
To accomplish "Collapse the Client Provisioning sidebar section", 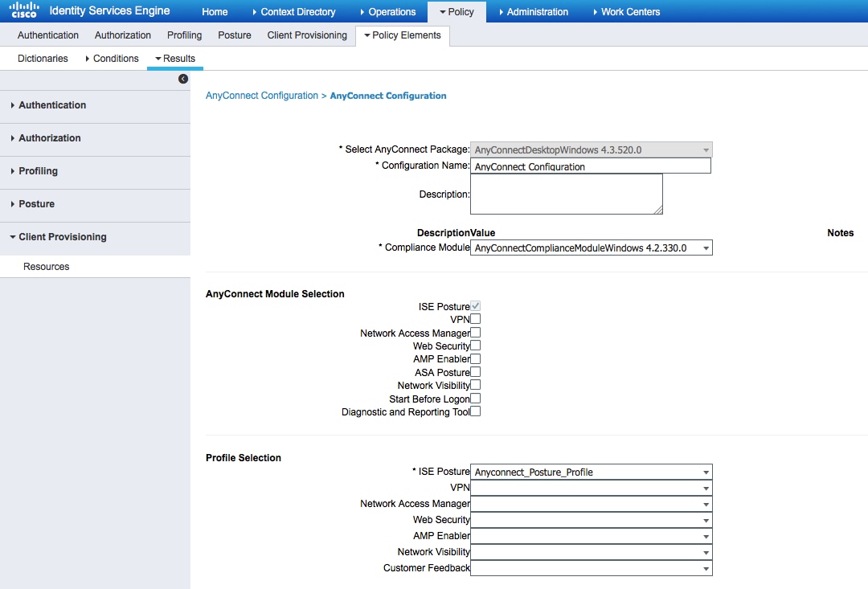I will pos(95,237).
